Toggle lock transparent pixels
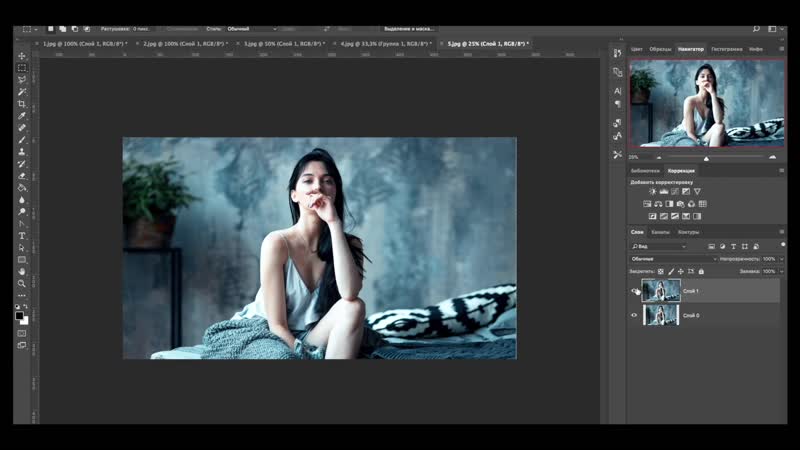The width and height of the screenshot is (800, 450). pyautogui.click(x=661, y=271)
